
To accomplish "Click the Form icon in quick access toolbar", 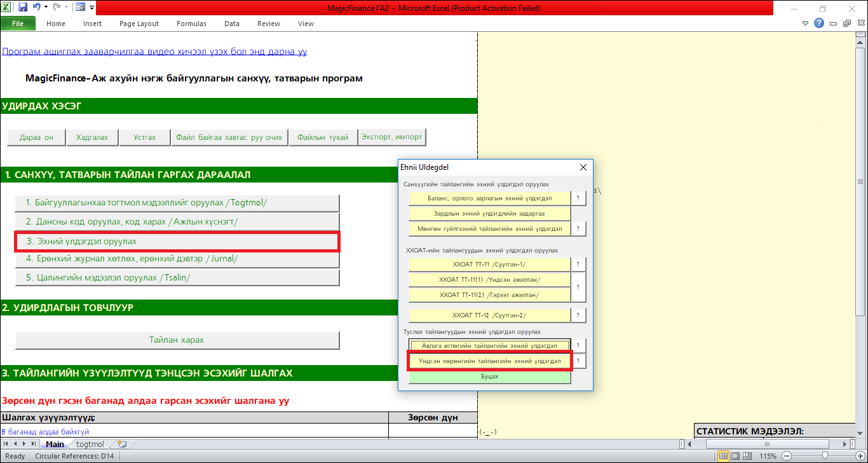I will point(80,8).
